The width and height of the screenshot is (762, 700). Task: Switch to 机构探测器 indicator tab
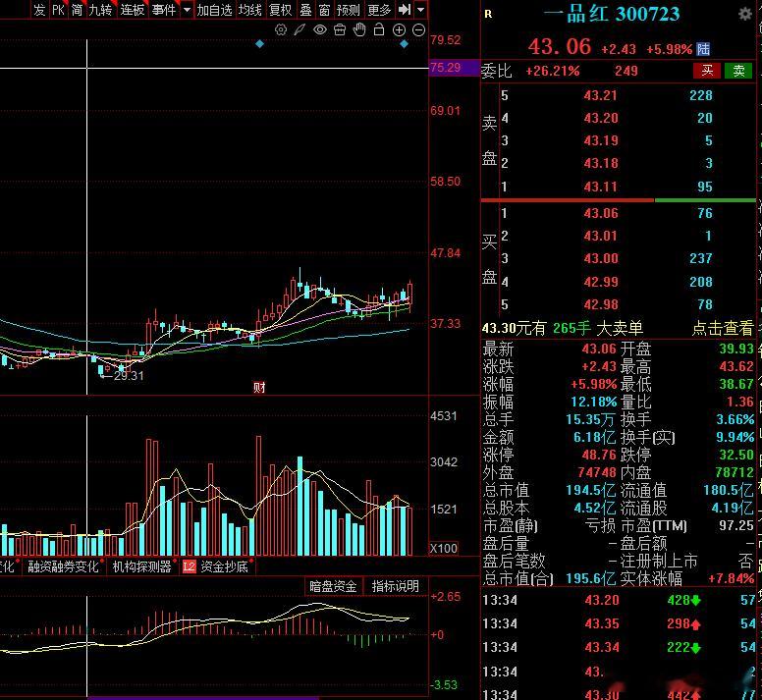(142, 566)
